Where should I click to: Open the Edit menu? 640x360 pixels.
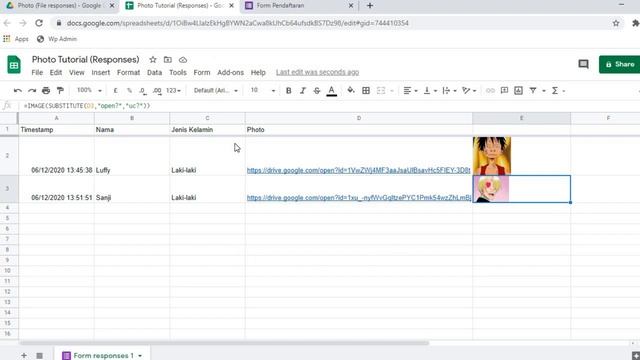coord(56,73)
